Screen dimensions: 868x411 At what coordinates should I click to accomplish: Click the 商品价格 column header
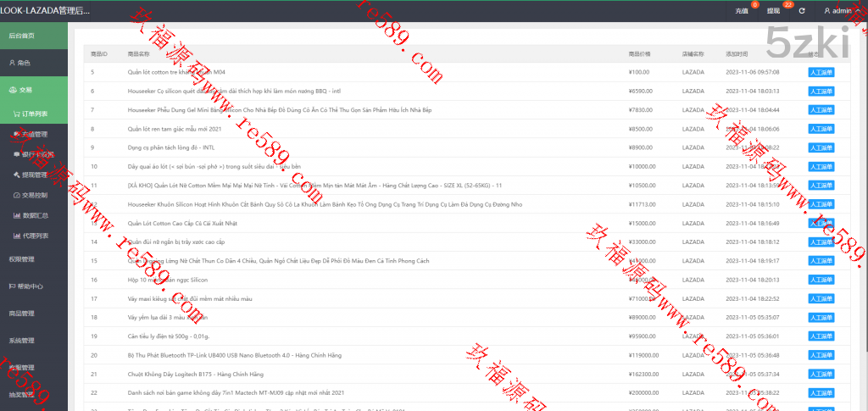tap(639, 53)
